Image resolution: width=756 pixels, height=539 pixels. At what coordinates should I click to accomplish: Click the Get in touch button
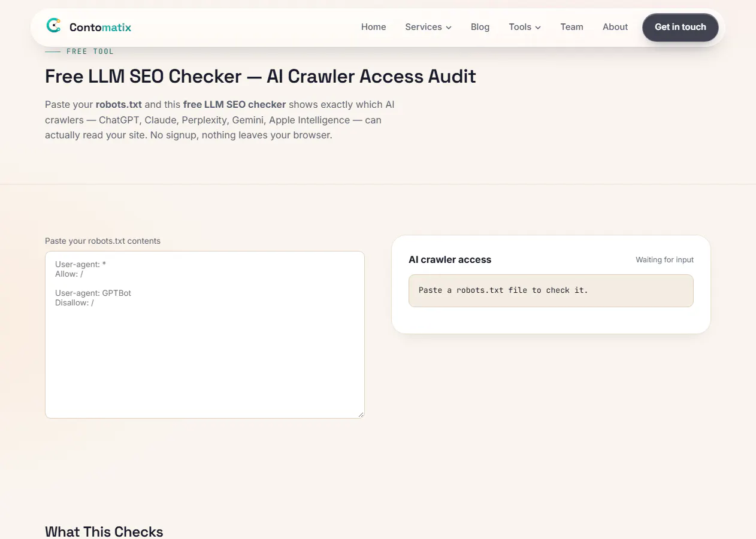click(681, 27)
